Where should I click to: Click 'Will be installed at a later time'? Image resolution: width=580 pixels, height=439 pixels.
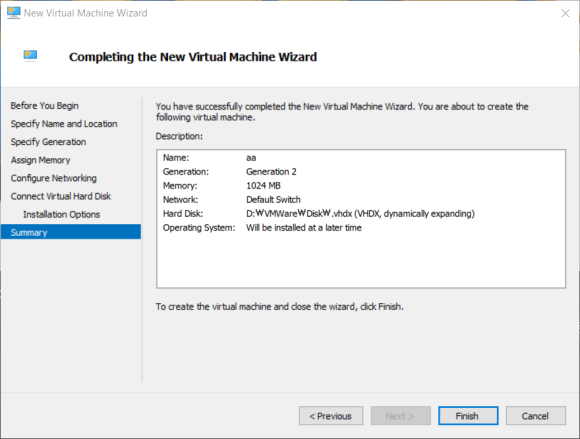pyautogui.click(x=304, y=228)
